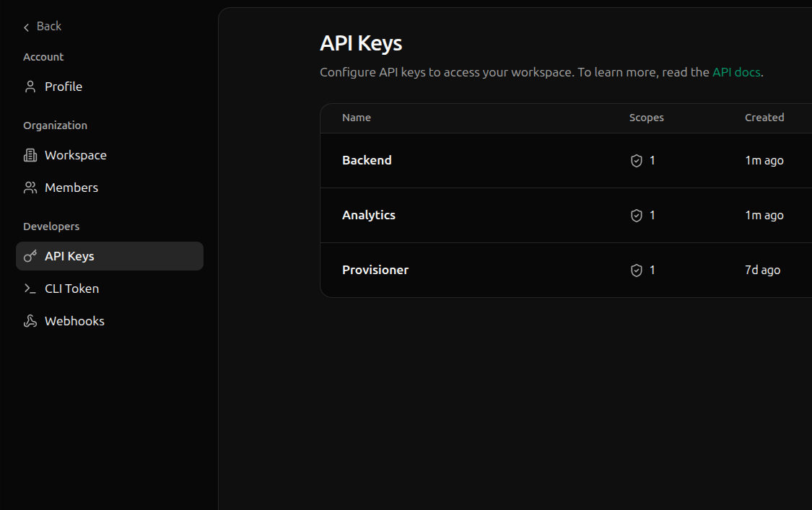This screenshot has width=812, height=510.
Task: Open the API docs link
Action: [736, 72]
